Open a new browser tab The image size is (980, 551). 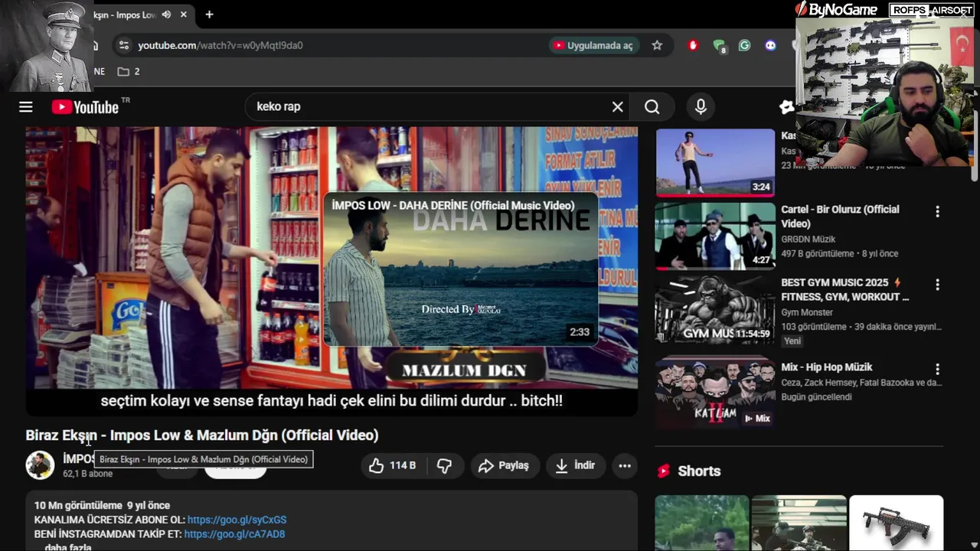point(209,15)
